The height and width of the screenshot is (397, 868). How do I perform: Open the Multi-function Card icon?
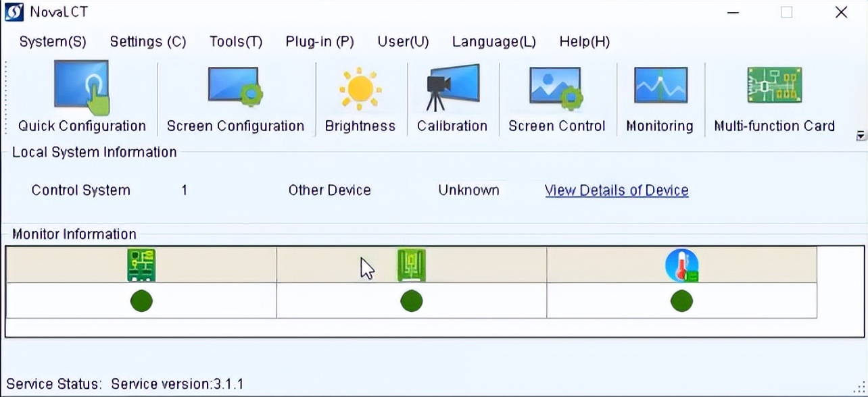[x=774, y=86]
